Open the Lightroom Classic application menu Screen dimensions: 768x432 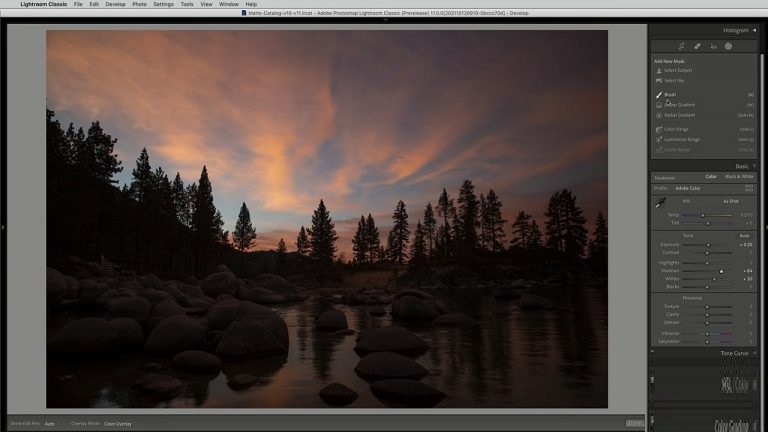point(44,4)
